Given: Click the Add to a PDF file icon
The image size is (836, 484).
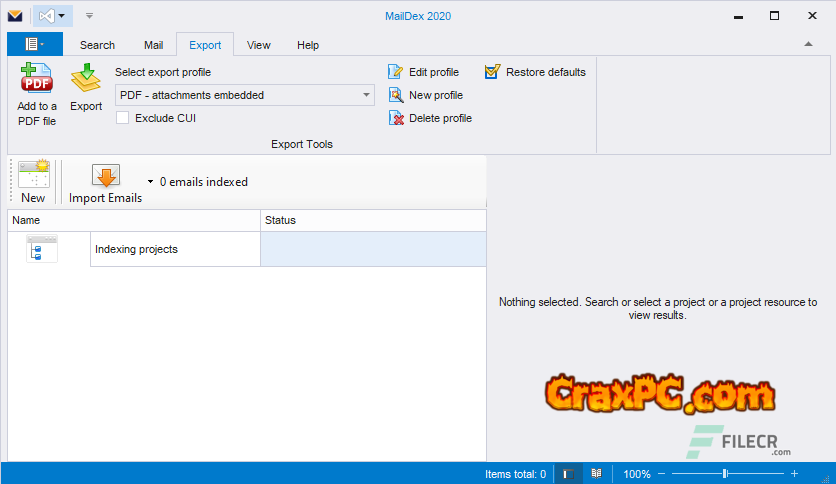Looking at the screenshot, I should click(x=37, y=79).
